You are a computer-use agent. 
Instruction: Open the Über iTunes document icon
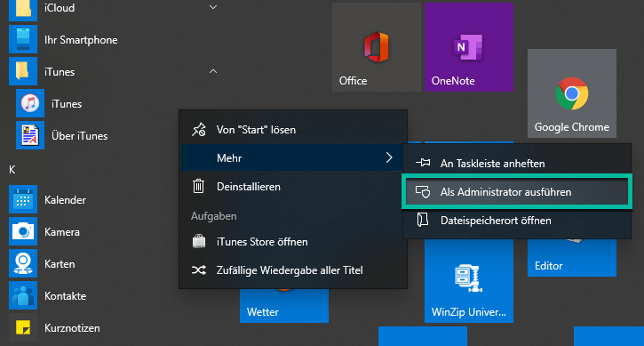click(x=30, y=135)
